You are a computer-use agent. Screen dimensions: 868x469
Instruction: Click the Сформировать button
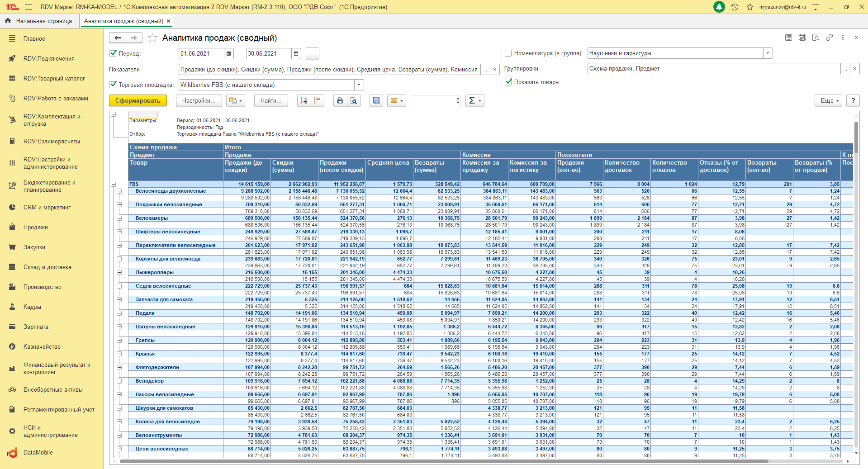138,100
